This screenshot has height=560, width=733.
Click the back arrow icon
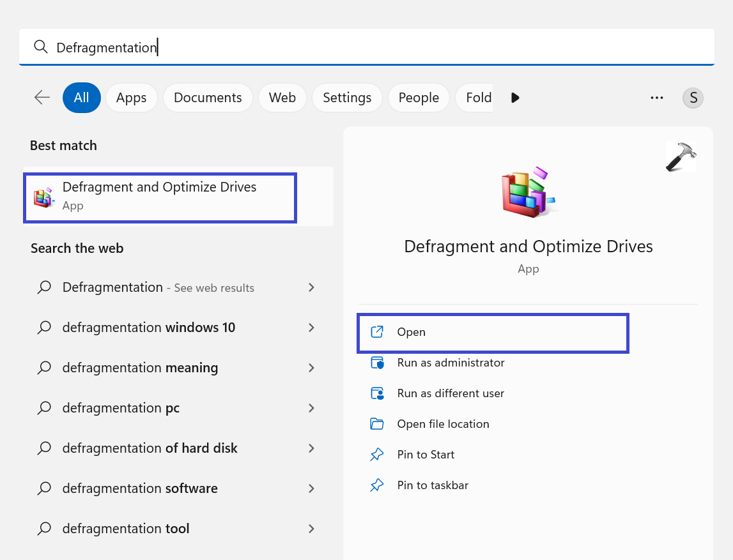(42, 97)
